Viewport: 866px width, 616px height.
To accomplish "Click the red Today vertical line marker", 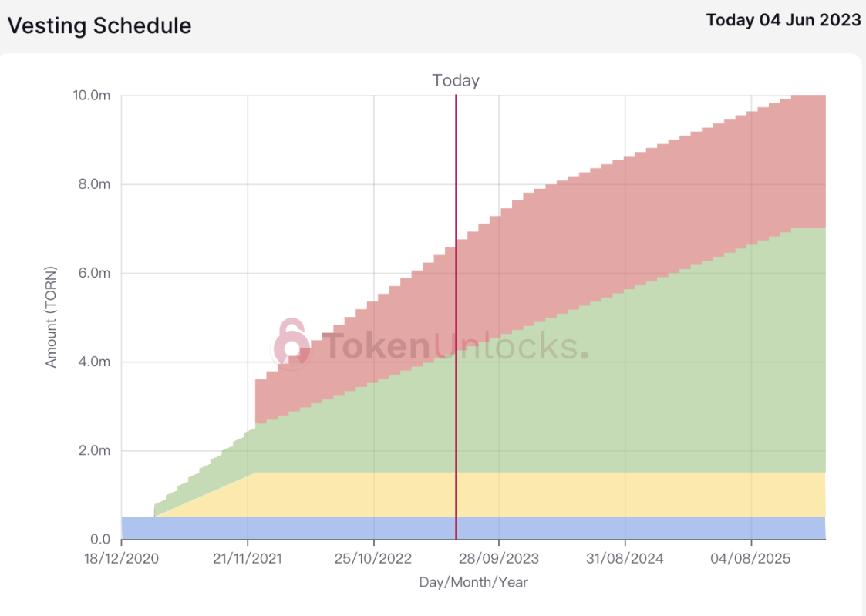I will tap(456, 317).
